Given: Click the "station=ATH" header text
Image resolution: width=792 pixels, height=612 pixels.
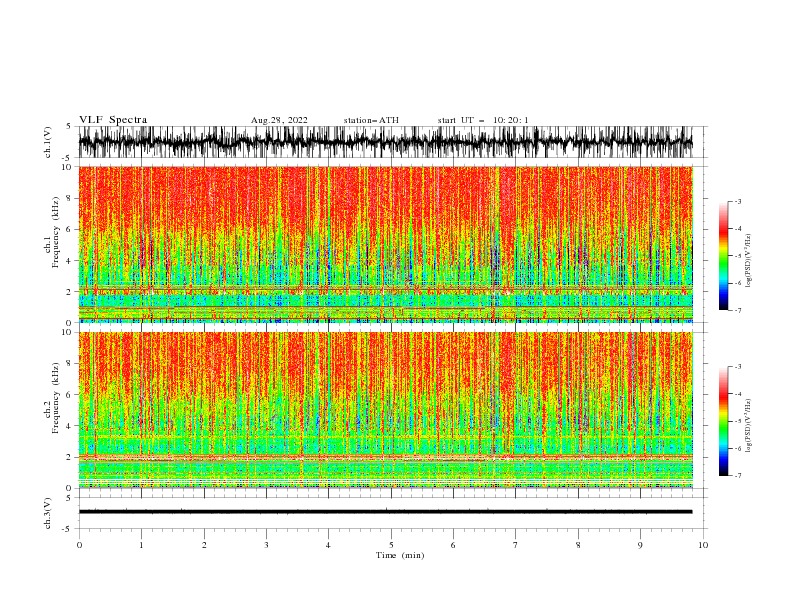Looking at the screenshot, I should (371, 120).
